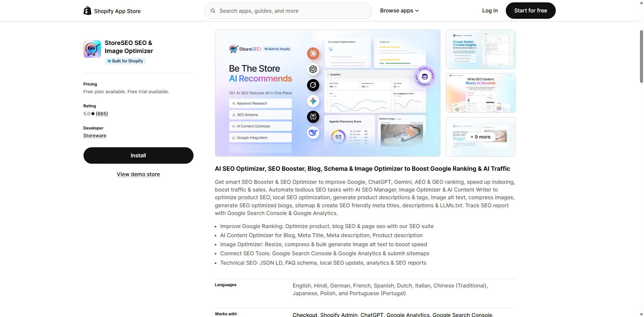Click the Connect SEO Tools bullet
Screen dimensions: 644x317
click(x=325, y=253)
